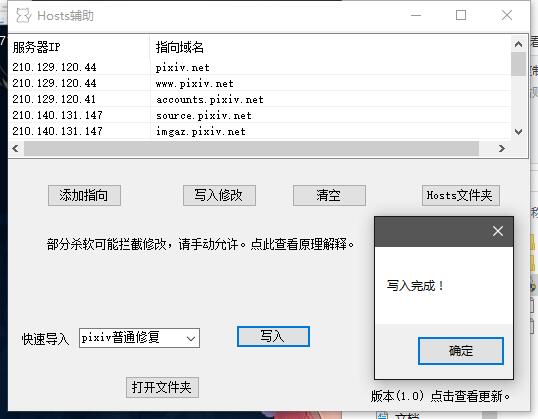Click IP cell 210.129.120.44 beside www.pixiv.net
This screenshot has height=419, width=538.
click(54, 83)
